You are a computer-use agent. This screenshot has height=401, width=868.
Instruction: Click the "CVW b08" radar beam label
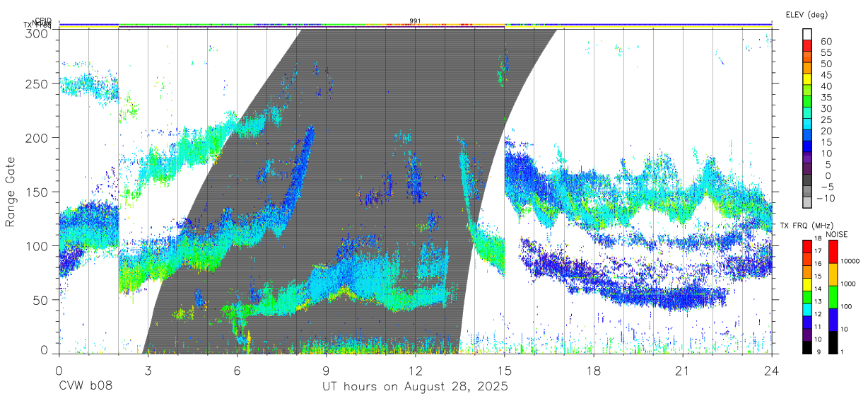(x=86, y=387)
